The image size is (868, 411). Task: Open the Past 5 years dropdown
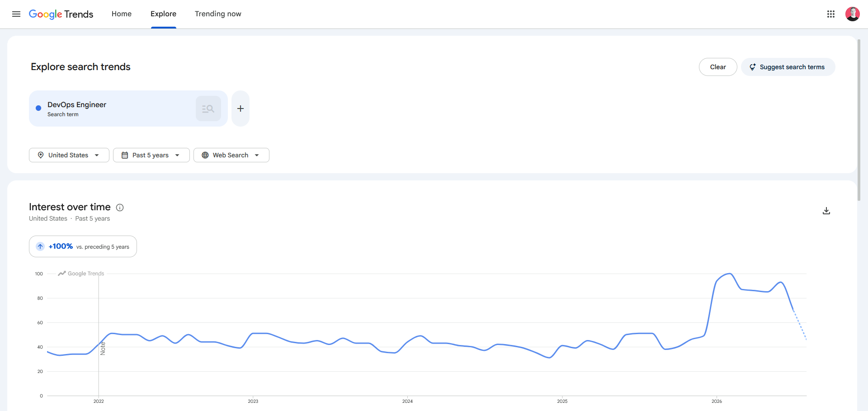point(151,155)
